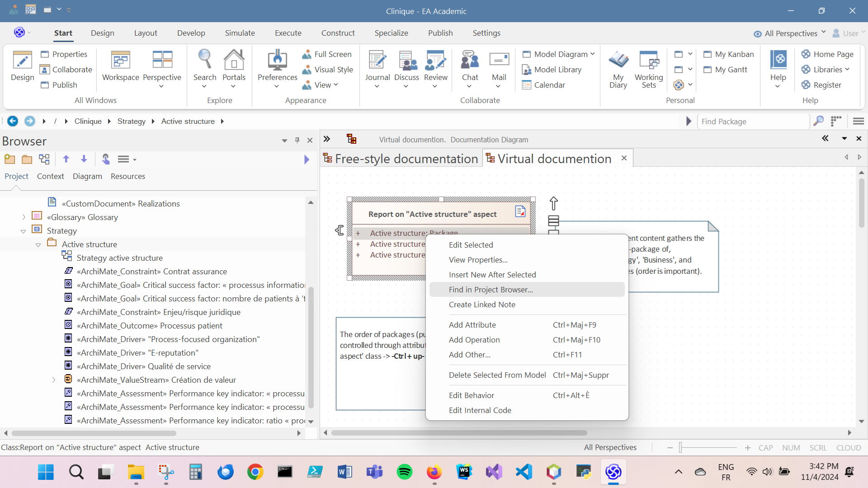Screen dimensions: 868x488
Task: Open the Model Diagram dropdown
Action: 558,54
